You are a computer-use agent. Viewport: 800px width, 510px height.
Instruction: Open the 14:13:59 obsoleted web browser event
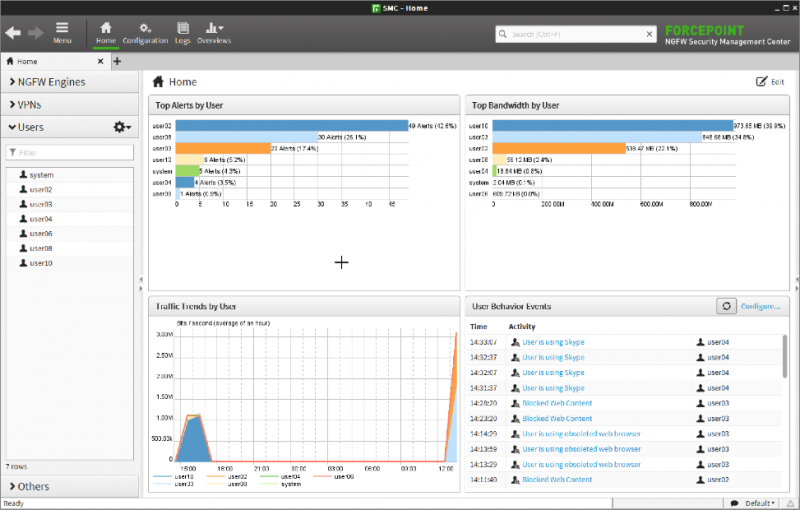coord(581,449)
